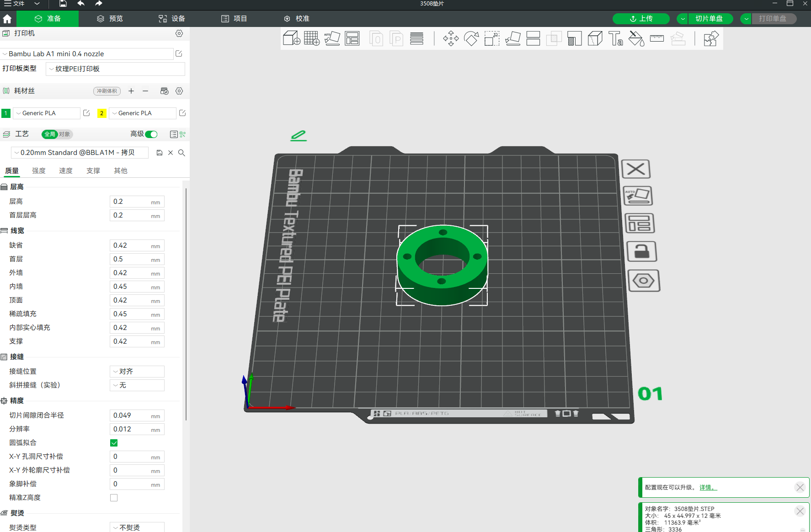
Task: Select the Measure ruler tool
Action: 657,38
